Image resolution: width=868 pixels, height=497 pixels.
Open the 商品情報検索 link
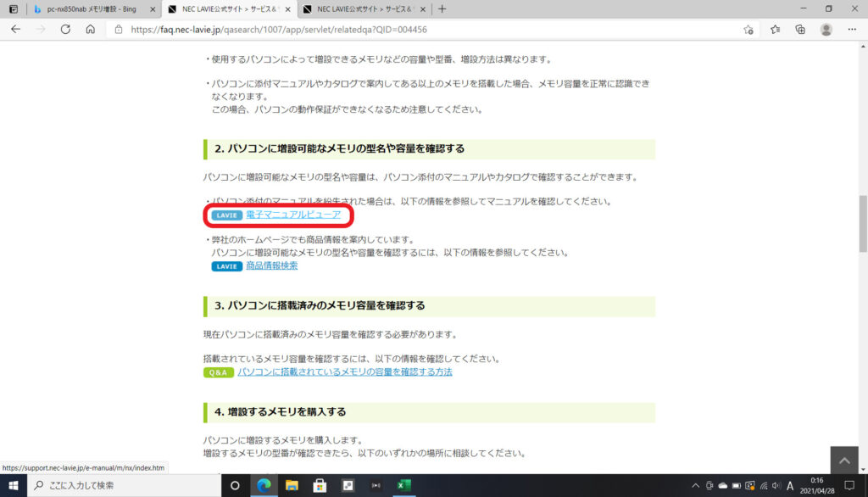(x=271, y=265)
